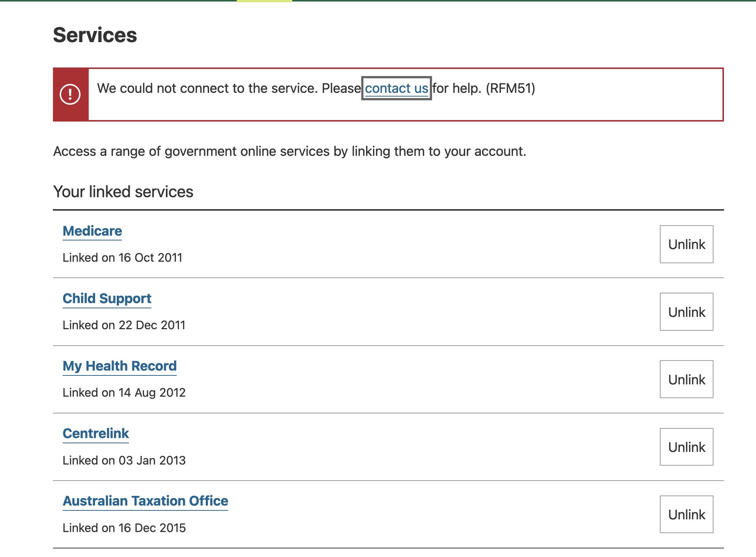Unlink the Child Support service
Image resolution: width=756 pixels, height=557 pixels.
tap(686, 312)
